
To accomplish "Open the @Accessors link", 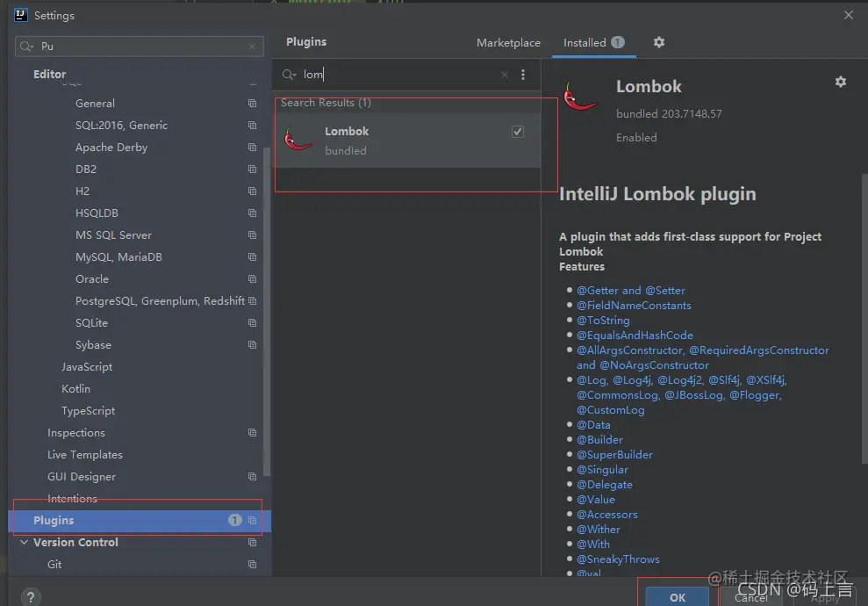I will pyautogui.click(x=607, y=515).
